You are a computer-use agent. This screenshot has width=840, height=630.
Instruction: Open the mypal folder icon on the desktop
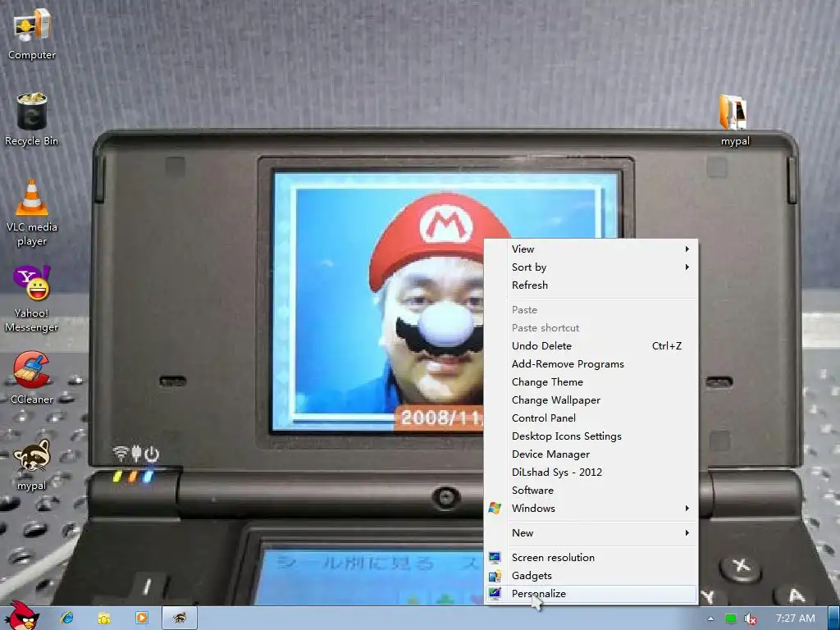tap(734, 120)
